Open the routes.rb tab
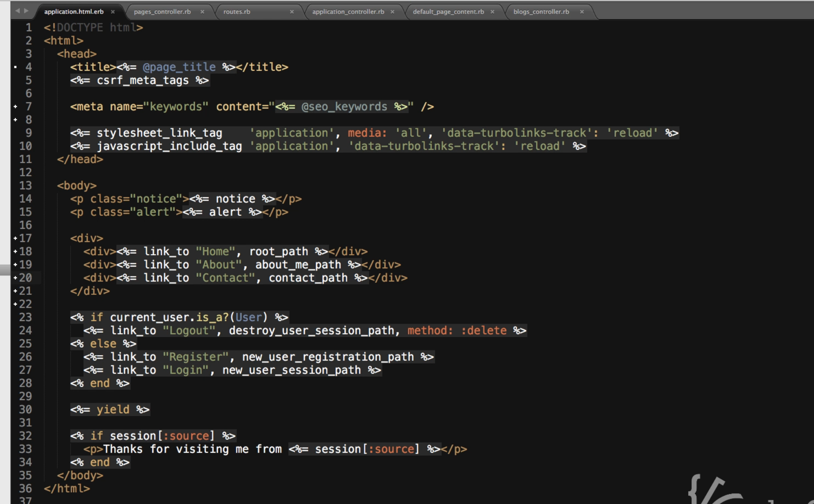Viewport: 814px width, 504px height. click(x=237, y=12)
